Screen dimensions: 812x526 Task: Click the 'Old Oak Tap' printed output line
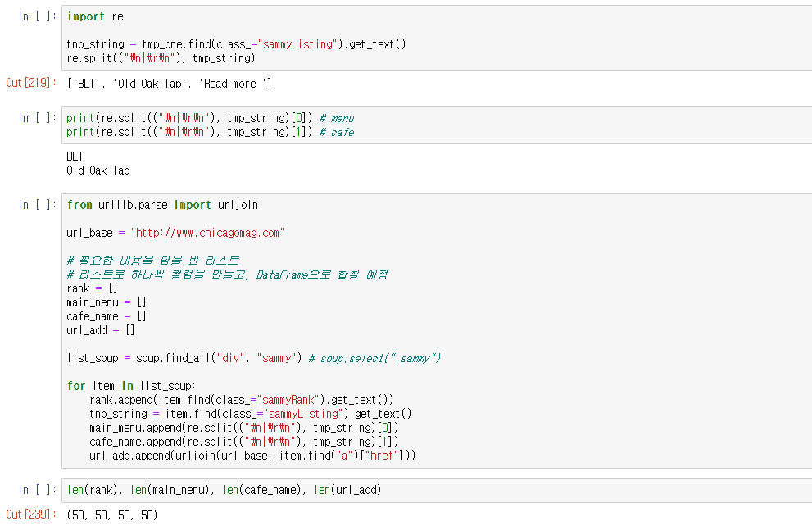(98, 170)
